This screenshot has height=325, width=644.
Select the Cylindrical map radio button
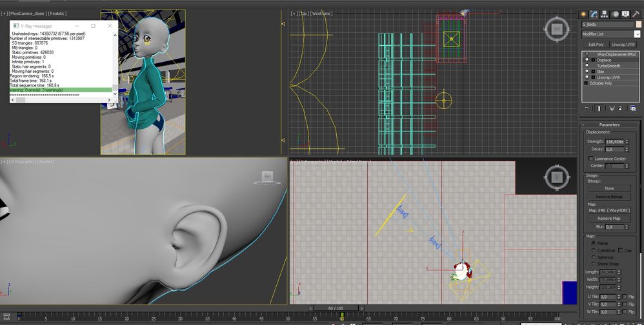pyautogui.click(x=593, y=250)
